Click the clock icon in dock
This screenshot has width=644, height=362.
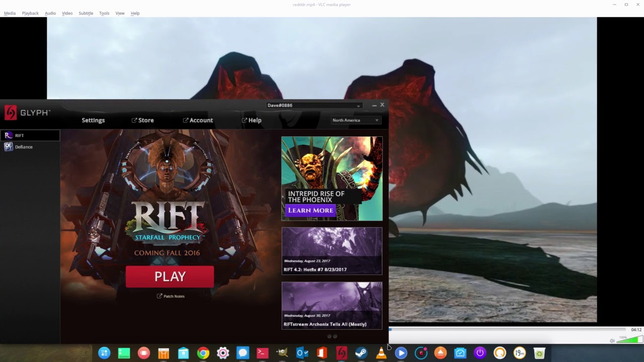[520, 353]
